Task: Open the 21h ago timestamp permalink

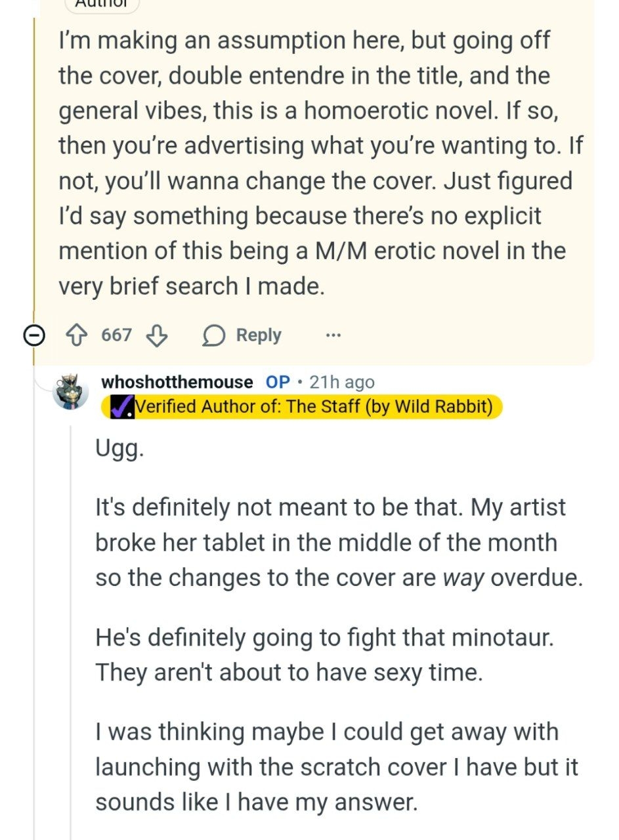Action: point(341,382)
